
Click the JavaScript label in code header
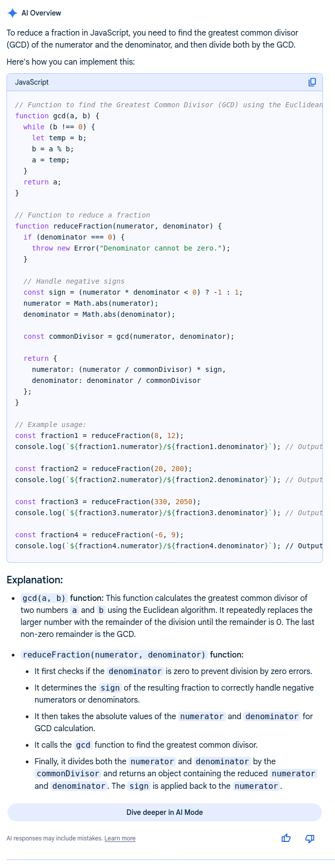coord(32,82)
